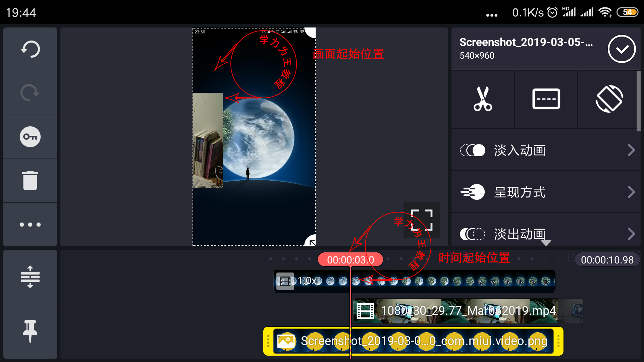Open 淡入动画 (fade-in animation) settings

520,150
